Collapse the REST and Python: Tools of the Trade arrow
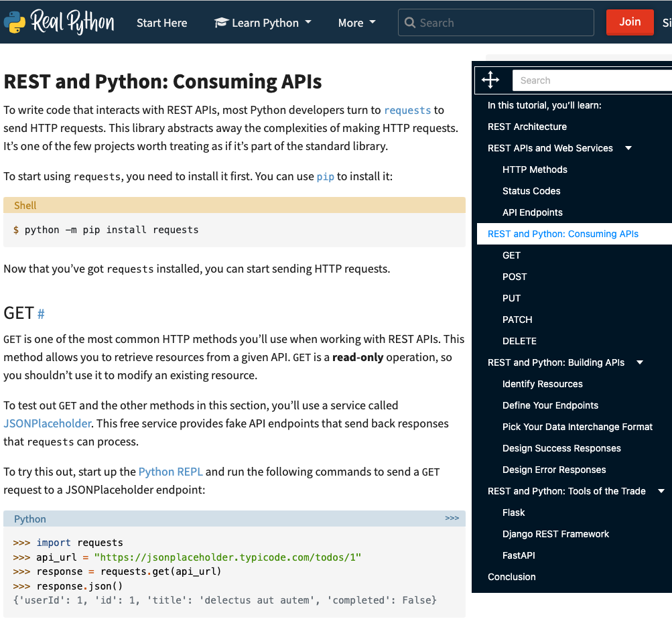The width and height of the screenshot is (672, 619). tap(661, 491)
